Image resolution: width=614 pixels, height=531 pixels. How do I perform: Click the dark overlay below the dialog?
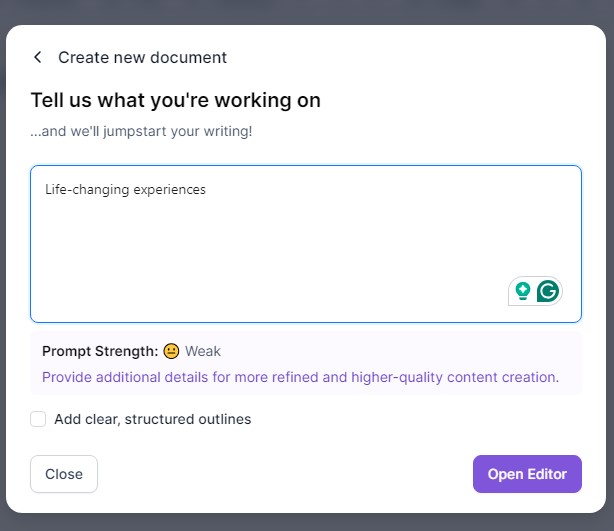(307, 523)
